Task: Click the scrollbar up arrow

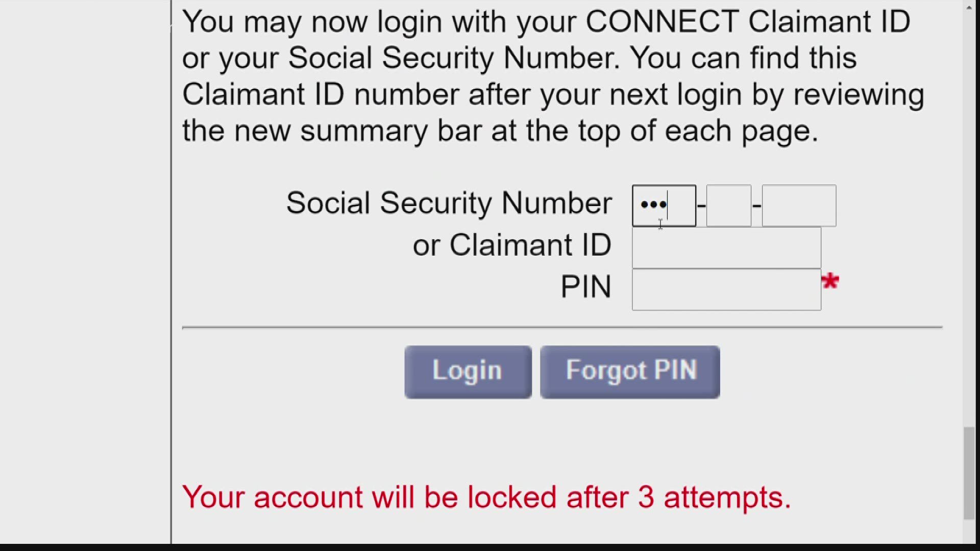Action: 969,7
